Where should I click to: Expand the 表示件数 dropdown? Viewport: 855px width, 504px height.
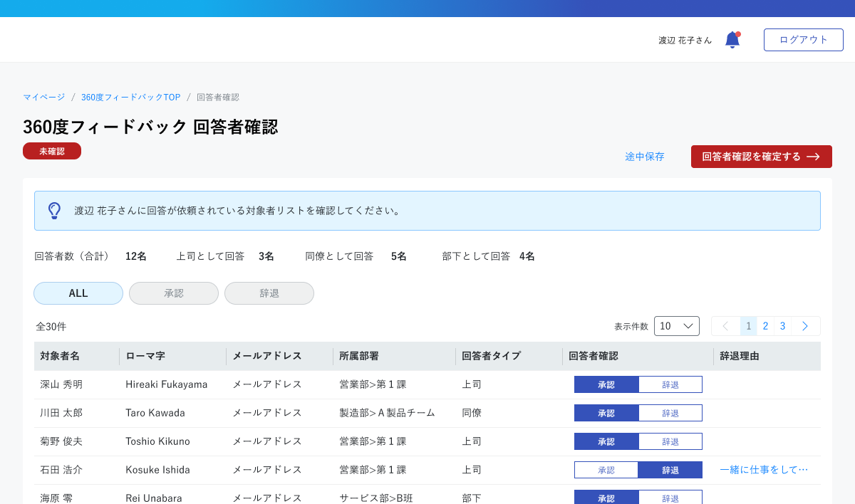tap(676, 326)
